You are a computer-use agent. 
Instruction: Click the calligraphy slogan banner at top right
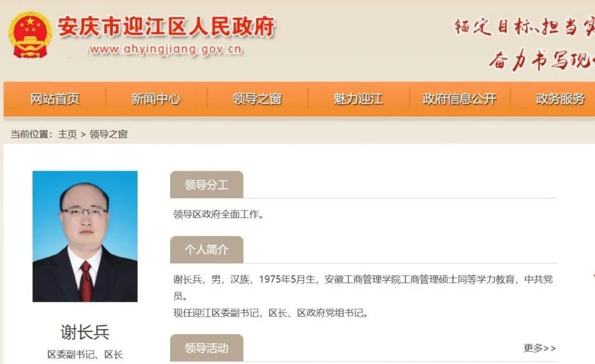pos(524,42)
